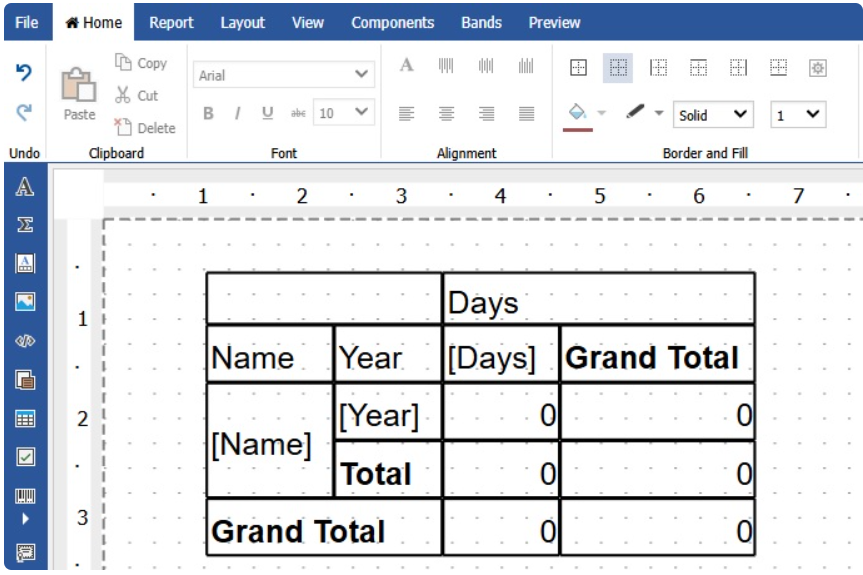This screenshot has height=575, width=863.
Task: Click the Paste clipboard icon
Action: click(x=79, y=86)
